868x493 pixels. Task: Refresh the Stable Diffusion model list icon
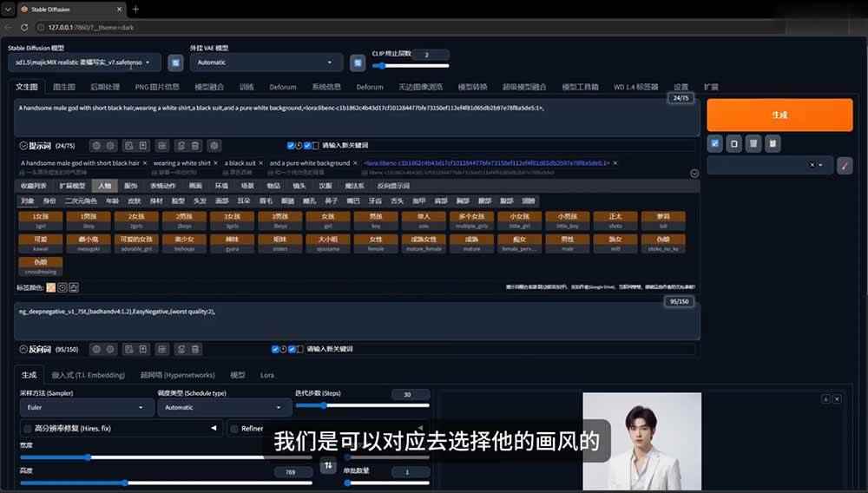(175, 63)
